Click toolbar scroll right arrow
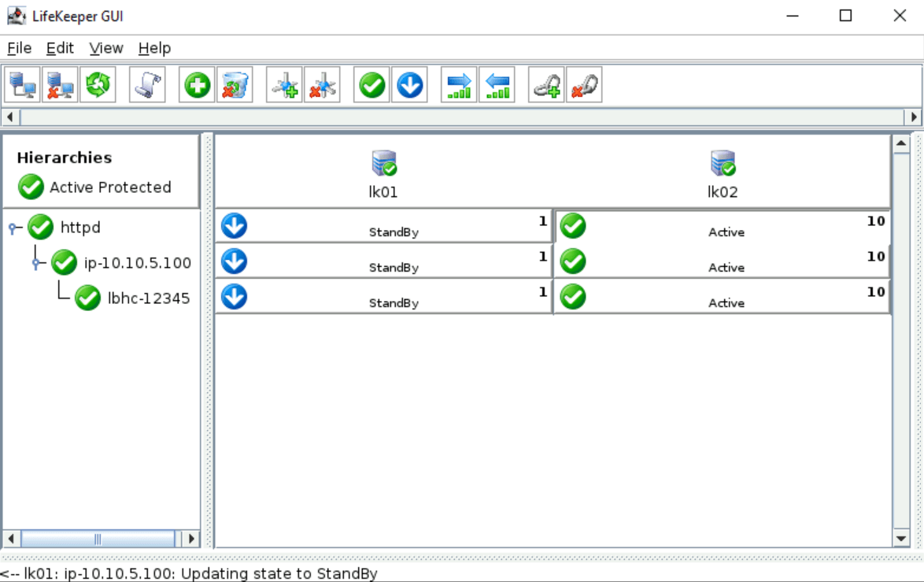The height and width of the screenshot is (582, 924). pyautogui.click(x=914, y=117)
